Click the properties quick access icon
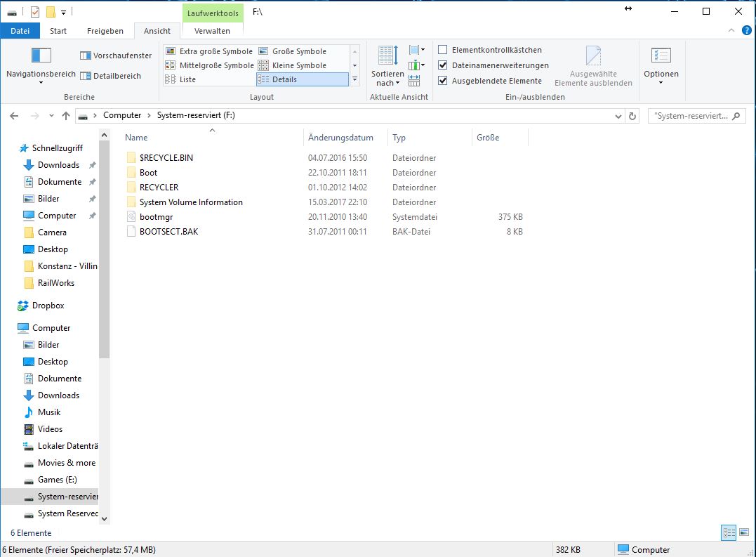This screenshot has width=756, height=557. click(34, 12)
